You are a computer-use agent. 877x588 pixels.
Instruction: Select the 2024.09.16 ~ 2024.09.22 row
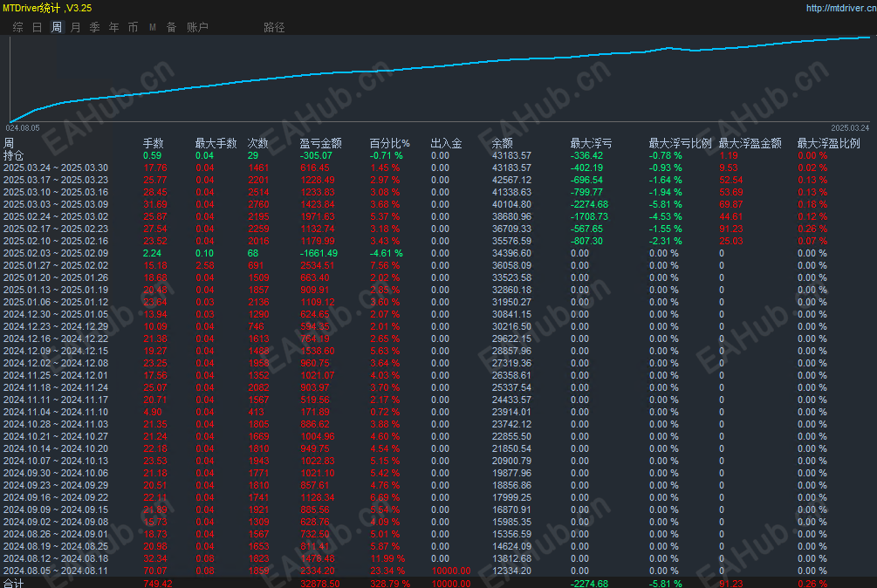pyautogui.click(x=438, y=497)
